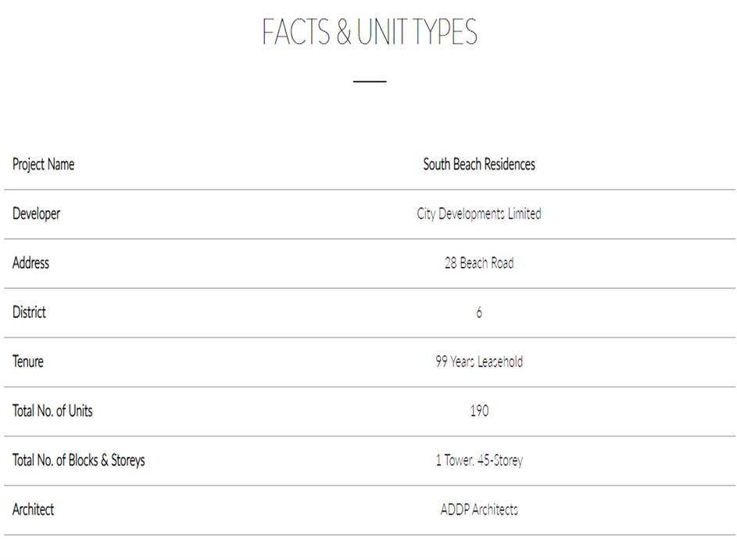
Task: Select the Tenure row label
Action: point(28,361)
